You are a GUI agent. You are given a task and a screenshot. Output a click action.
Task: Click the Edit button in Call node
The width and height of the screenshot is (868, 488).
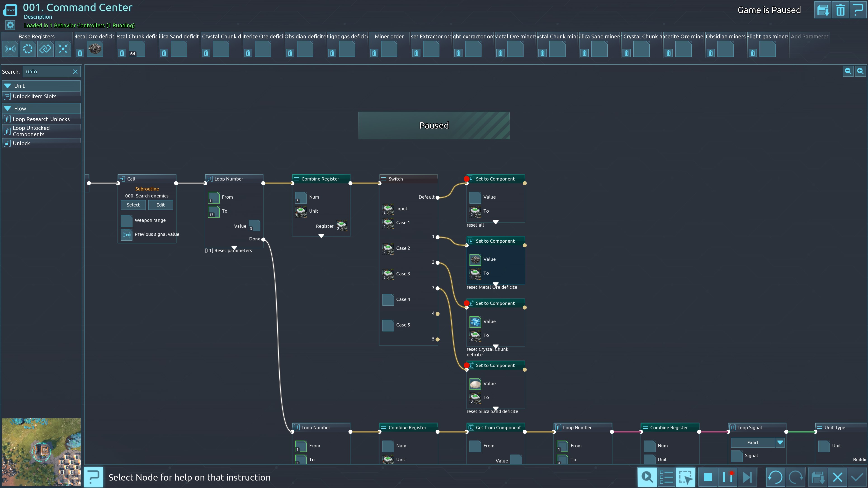[160, 205]
